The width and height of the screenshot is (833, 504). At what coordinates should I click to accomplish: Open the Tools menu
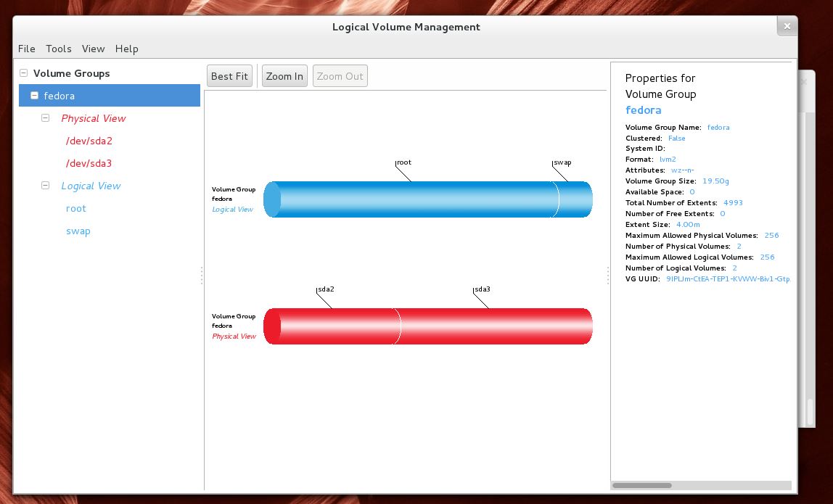59,49
